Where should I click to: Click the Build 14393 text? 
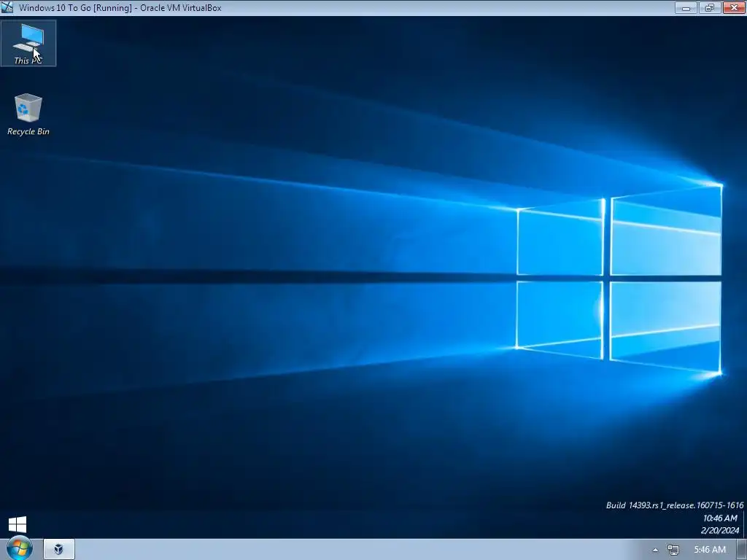675,505
